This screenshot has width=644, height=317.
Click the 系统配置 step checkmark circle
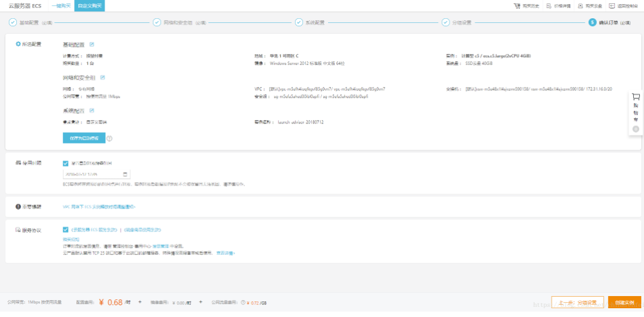pos(298,22)
